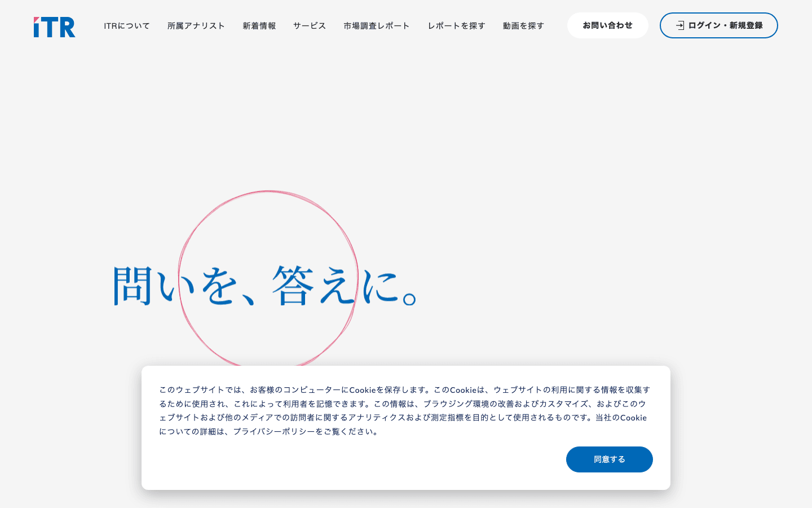Click the ITR logo
The height and width of the screenshot is (508, 812).
click(x=54, y=27)
